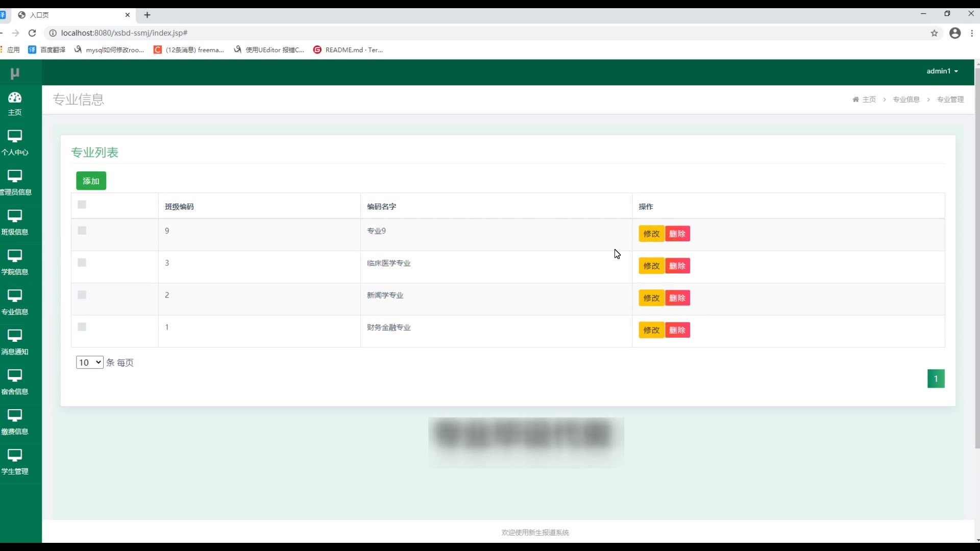
Task: Open the rows-per-page dropdown
Action: click(x=90, y=362)
